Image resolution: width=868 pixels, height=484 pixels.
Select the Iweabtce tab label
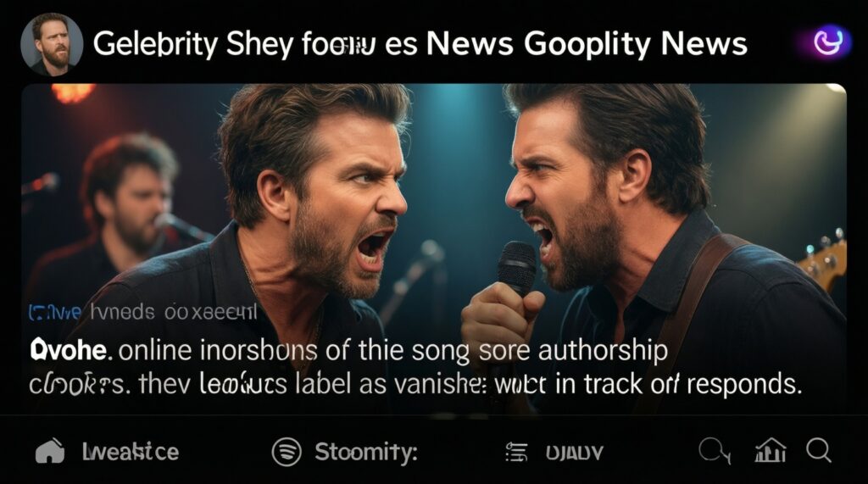click(x=131, y=452)
